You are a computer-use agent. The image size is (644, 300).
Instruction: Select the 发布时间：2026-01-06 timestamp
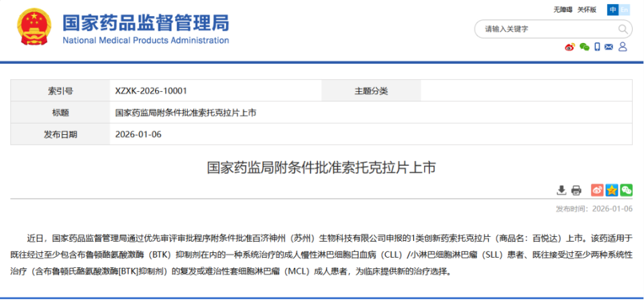(x=594, y=208)
